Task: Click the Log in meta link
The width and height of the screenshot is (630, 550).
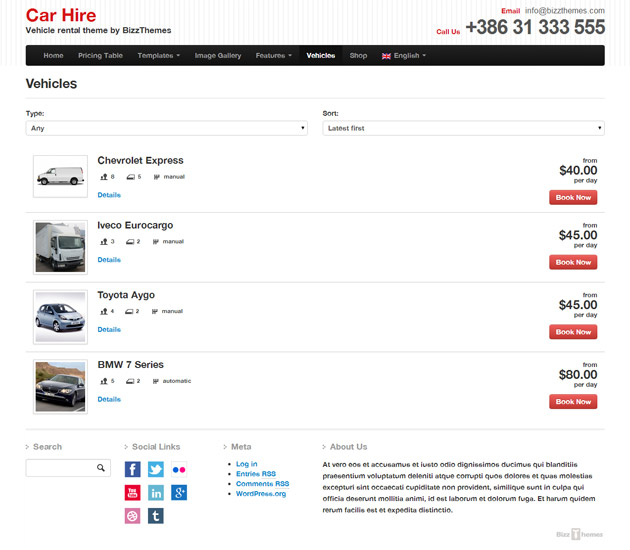Action: tap(247, 464)
